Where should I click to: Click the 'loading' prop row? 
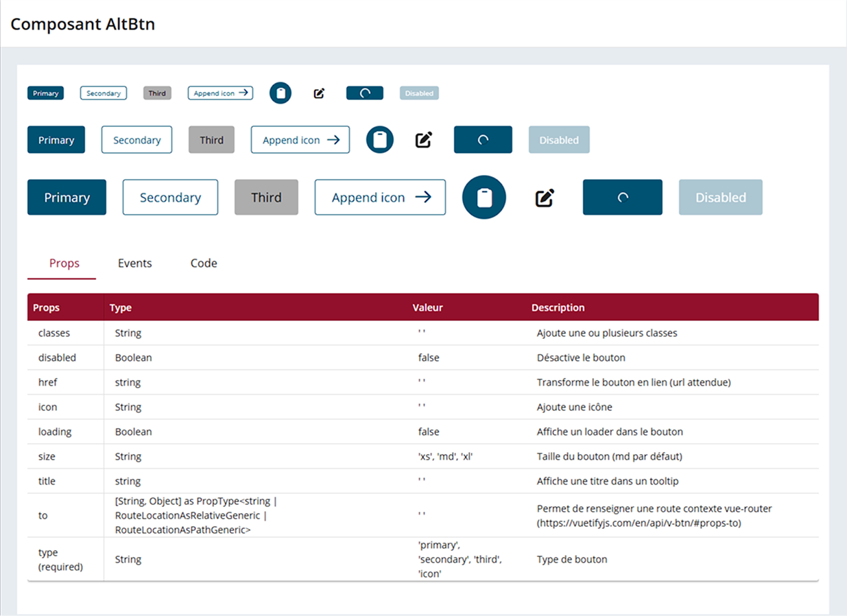coord(423,432)
